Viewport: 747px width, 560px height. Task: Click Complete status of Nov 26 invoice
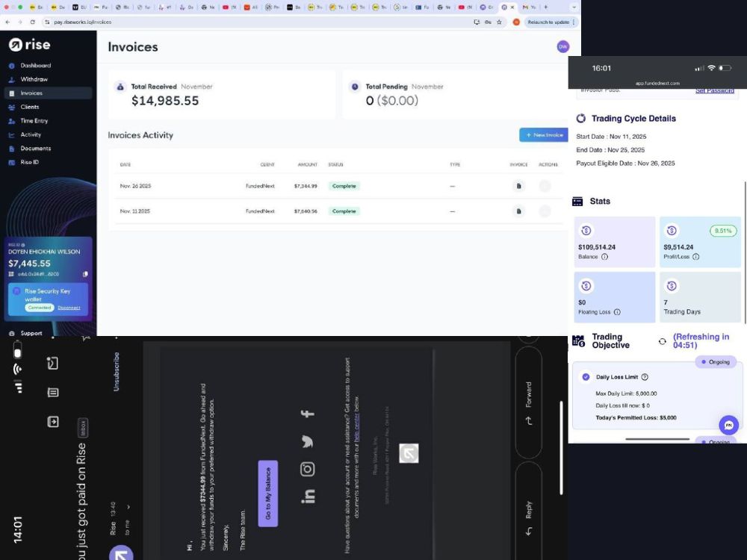point(344,186)
